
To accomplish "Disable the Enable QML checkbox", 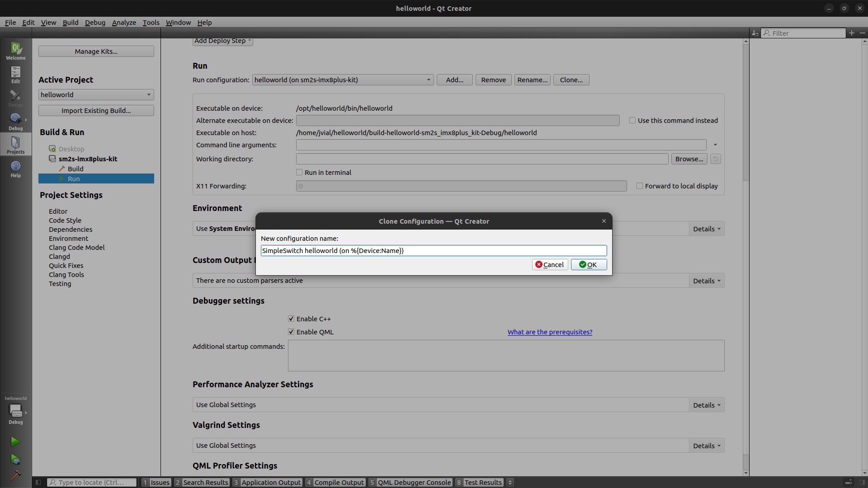I will point(292,332).
